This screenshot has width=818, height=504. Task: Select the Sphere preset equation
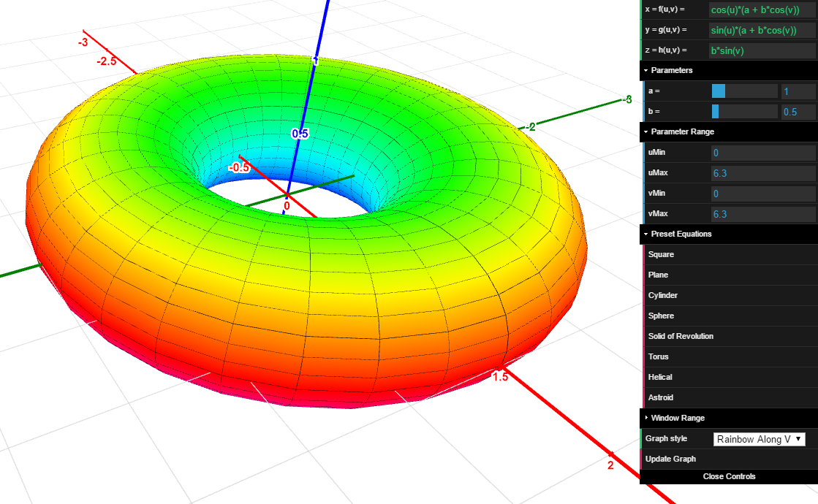pyautogui.click(x=661, y=316)
